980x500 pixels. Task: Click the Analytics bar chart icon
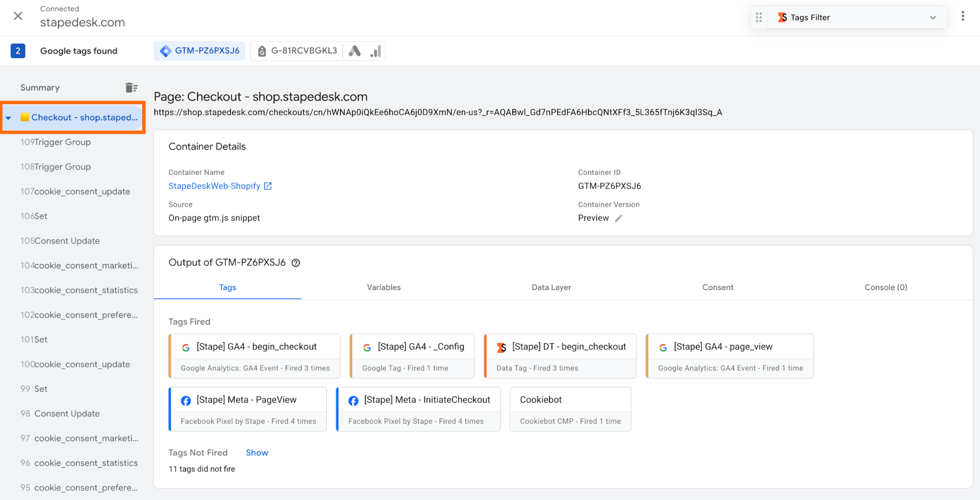376,51
